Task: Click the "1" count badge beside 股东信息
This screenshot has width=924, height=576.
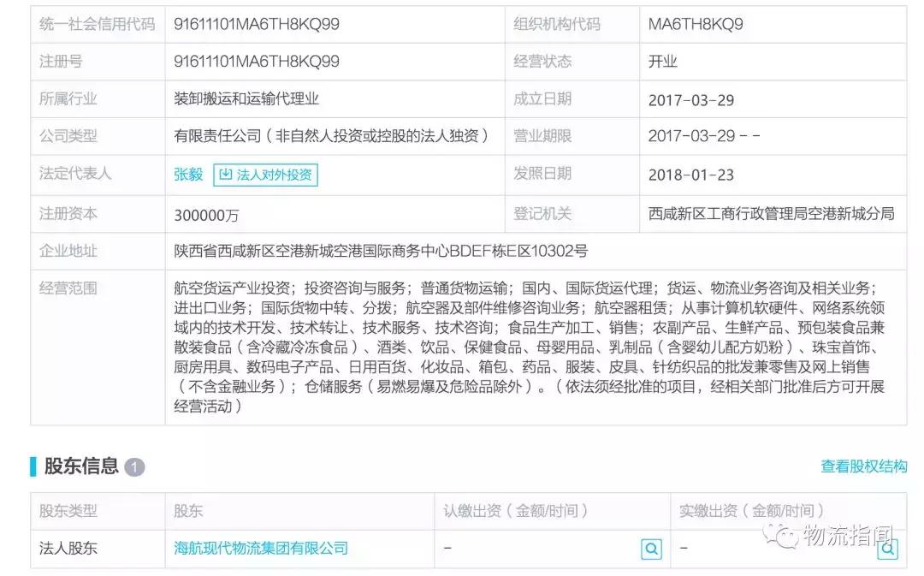Action: tap(135, 467)
